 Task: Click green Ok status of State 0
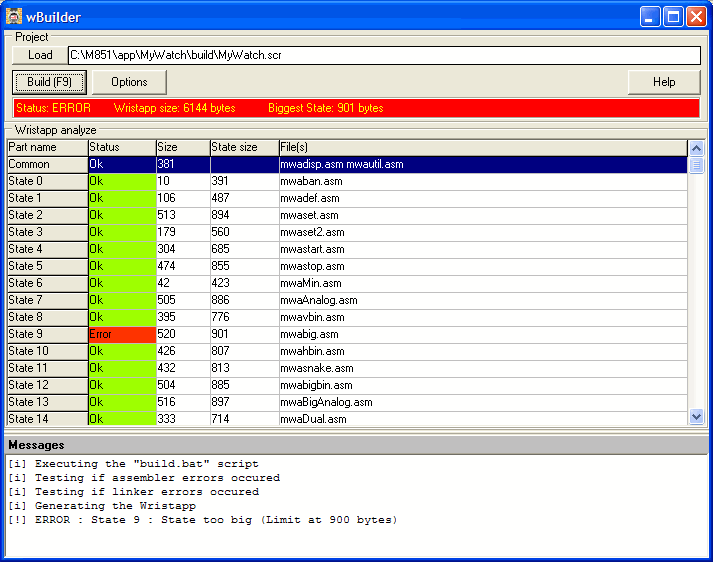pos(121,181)
